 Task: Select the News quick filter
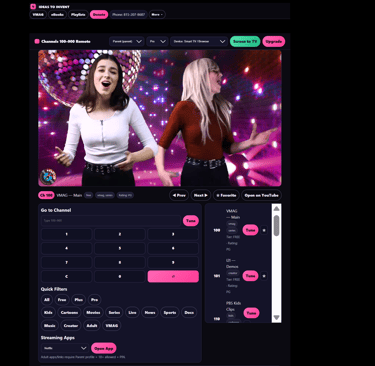[150, 313]
